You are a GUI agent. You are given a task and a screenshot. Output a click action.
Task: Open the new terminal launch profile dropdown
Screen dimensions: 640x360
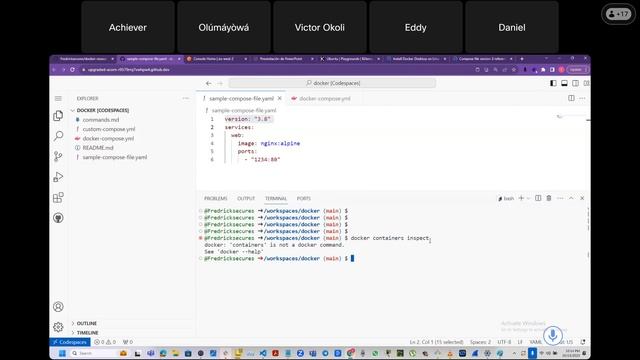tap(529, 198)
